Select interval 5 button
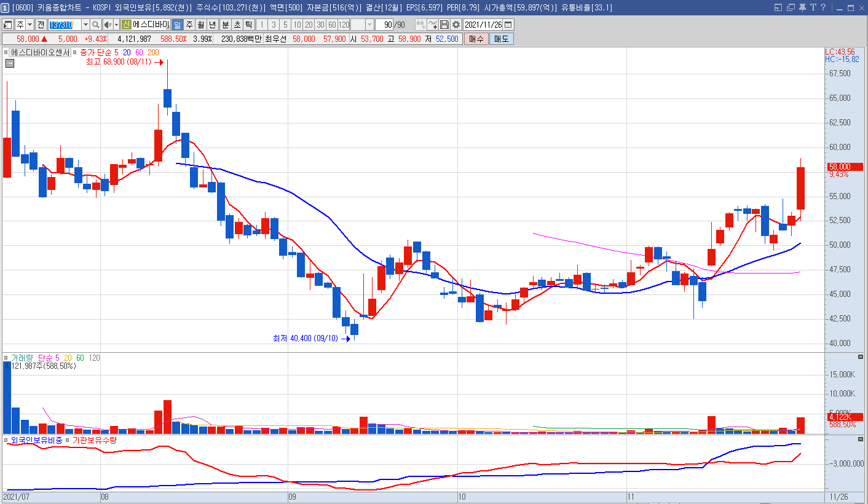The image size is (868, 504). 285,25
